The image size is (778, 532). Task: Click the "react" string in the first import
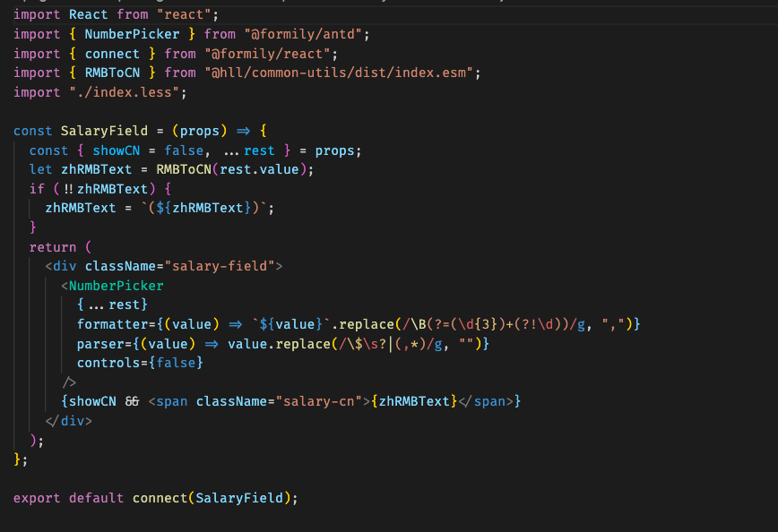[184, 14]
